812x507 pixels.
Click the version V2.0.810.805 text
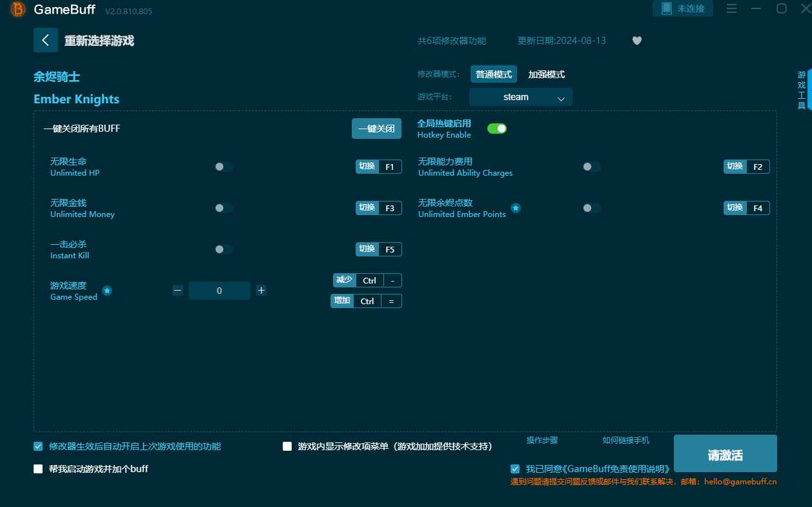tap(129, 12)
